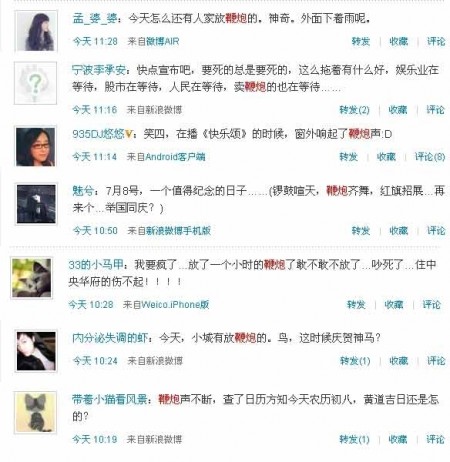This screenshot has height=462, width=450.
Task: Click 收藏 on 孟_婆_婆's post
Action: click(398, 41)
